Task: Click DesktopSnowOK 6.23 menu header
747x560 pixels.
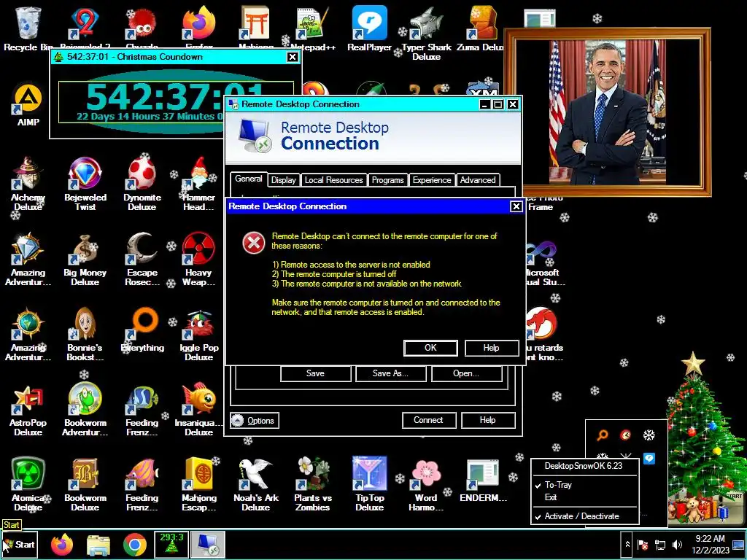Action: point(585,466)
